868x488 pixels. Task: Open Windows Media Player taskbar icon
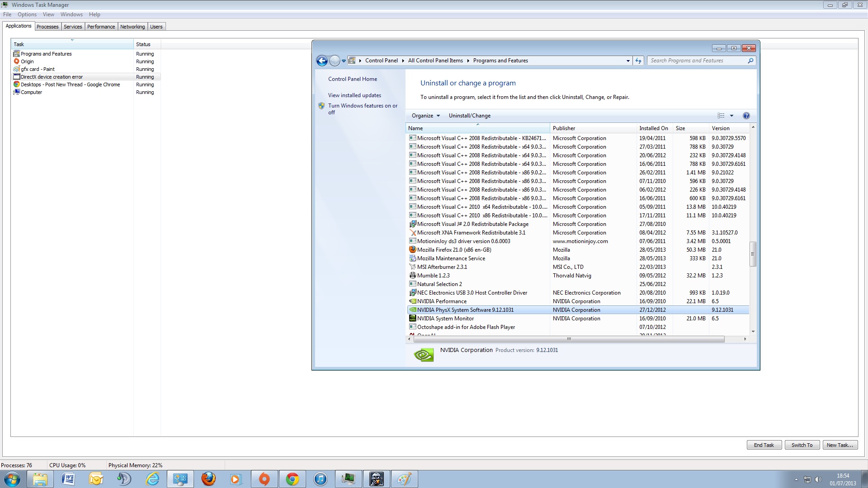click(236, 479)
